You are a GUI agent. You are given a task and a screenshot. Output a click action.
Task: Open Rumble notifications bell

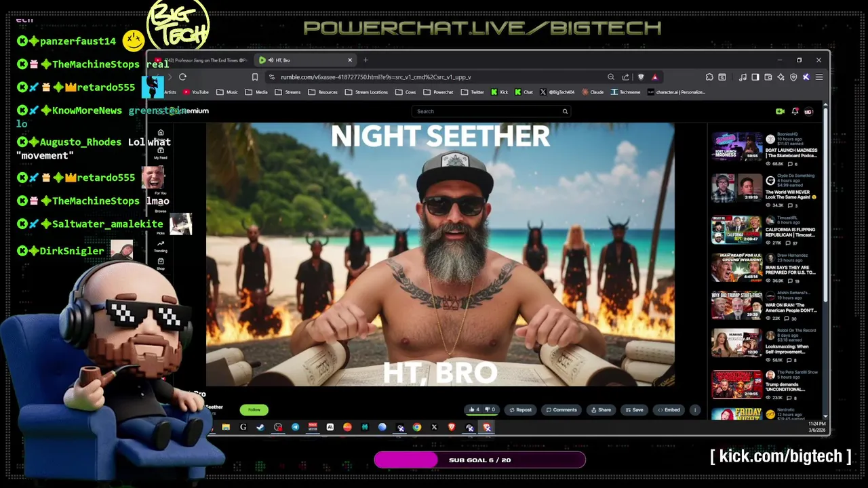click(795, 111)
